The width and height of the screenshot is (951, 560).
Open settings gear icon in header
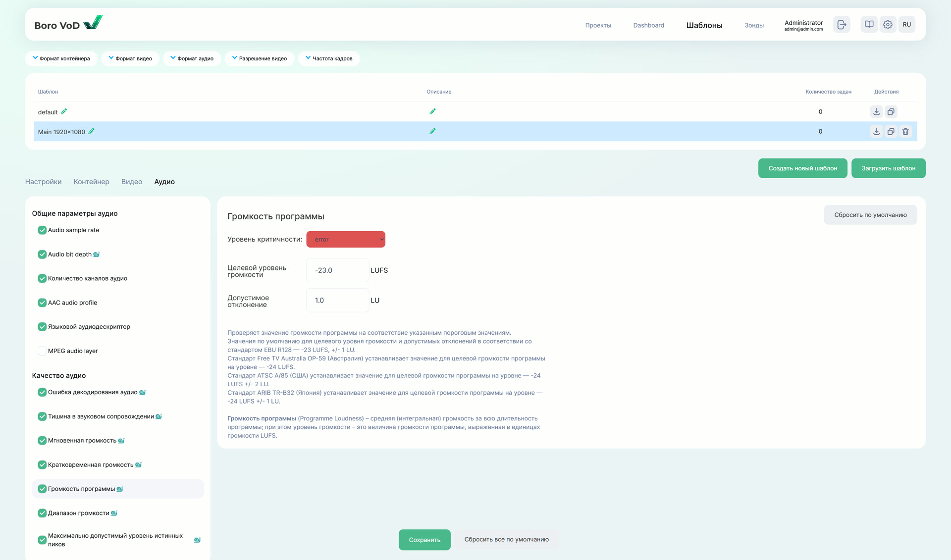point(888,24)
